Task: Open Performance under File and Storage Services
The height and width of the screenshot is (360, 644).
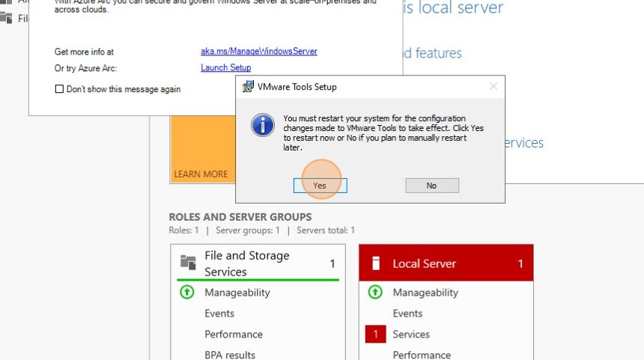Action: point(234,334)
